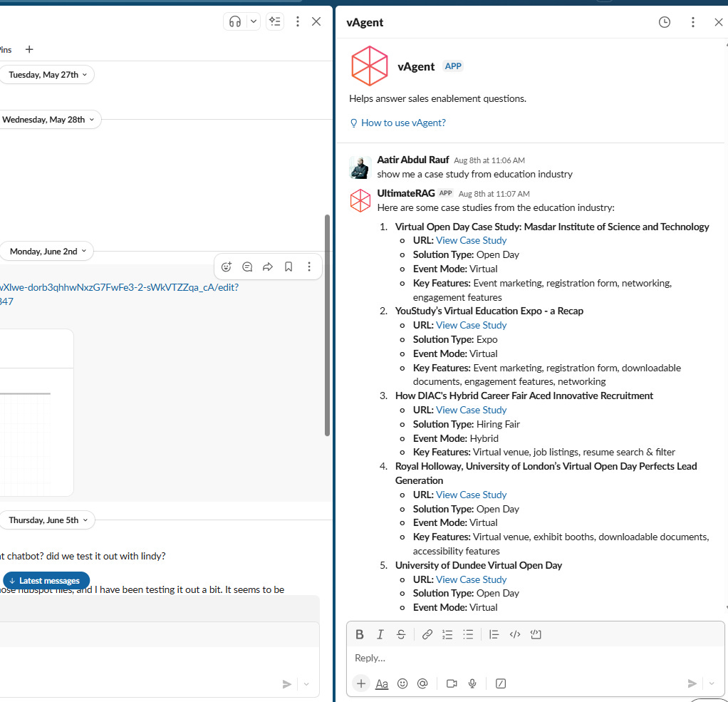This screenshot has width=728, height=702.
Task: Open the document preview thumbnail
Action: pos(36,413)
